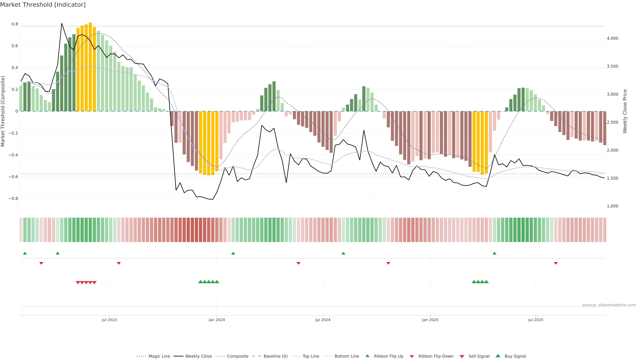Click the Market Threshold [Indicator] title
Viewport: 644px width, 362px height.
click(x=43, y=5)
